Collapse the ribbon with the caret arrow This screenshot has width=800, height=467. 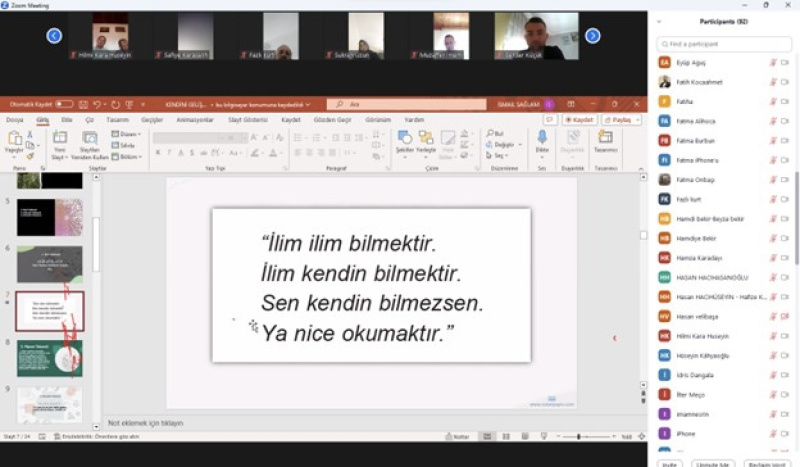coord(640,168)
